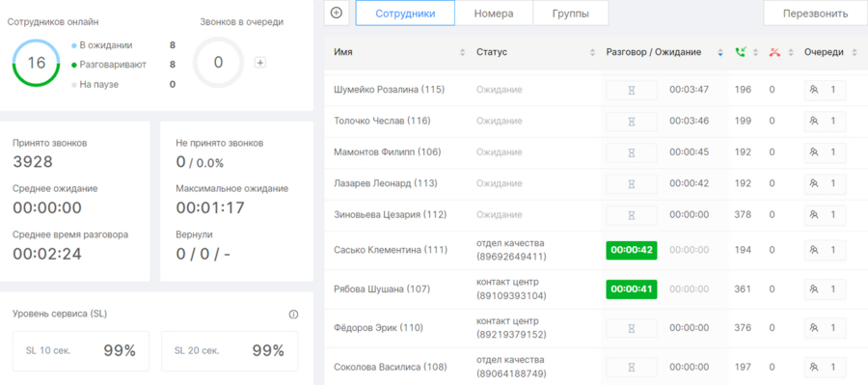Click the hourglass box for Зиновьева Цезария

pyautogui.click(x=632, y=215)
